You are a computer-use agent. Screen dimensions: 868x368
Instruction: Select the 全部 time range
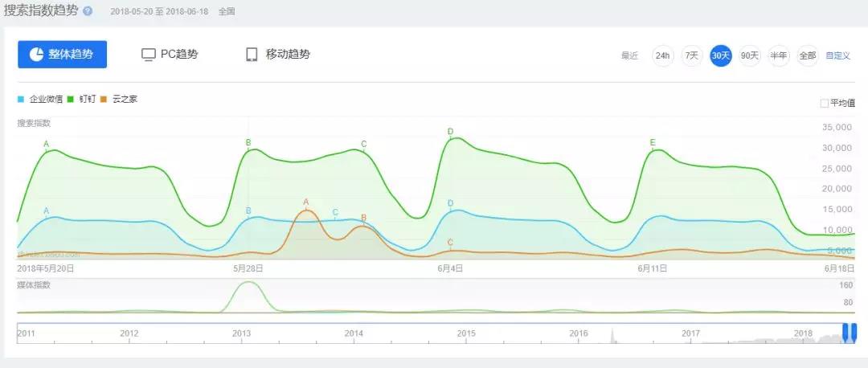(807, 55)
